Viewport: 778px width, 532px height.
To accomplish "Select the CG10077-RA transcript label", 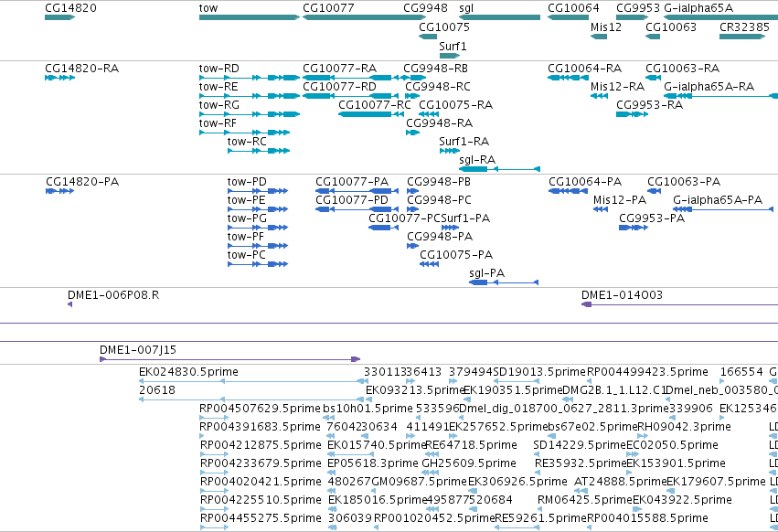I will 339,68.
